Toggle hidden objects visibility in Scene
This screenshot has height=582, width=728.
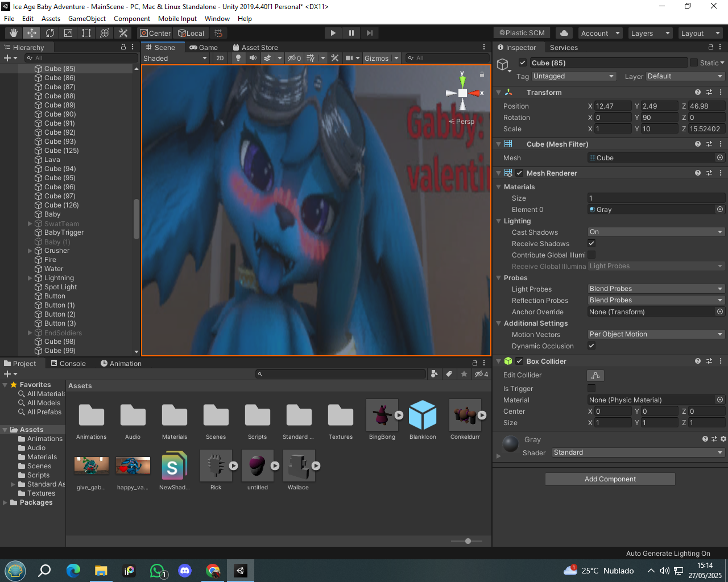(294, 58)
